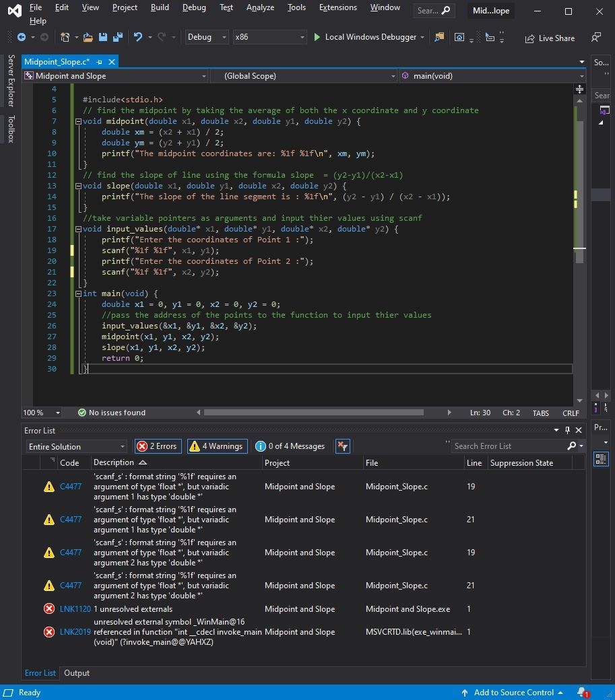Toggle the 0 of 4 Messages filter
The height and width of the screenshot is (700, 615).
click(x=290, y=446)
